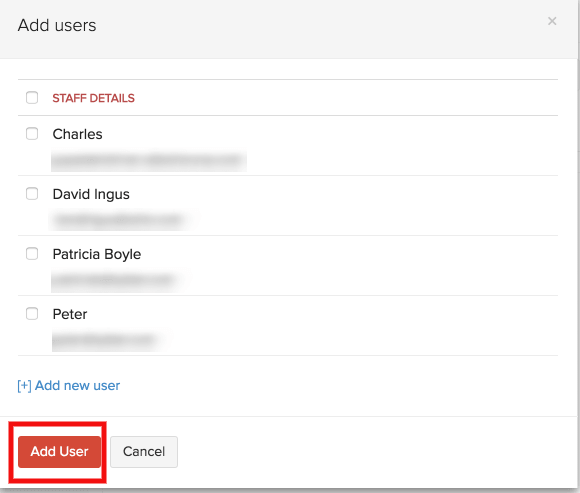Image resolution: width=580 pixels, height=493 pixels.
Task: Click the Add users dialog title
Action: [57, 26]
